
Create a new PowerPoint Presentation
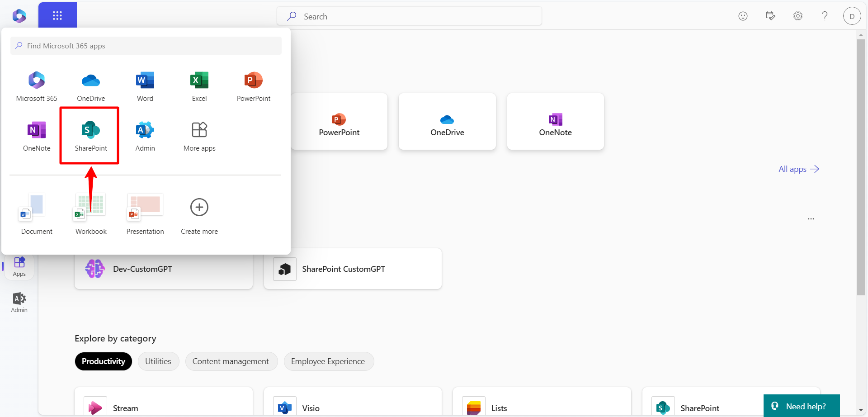145,214
